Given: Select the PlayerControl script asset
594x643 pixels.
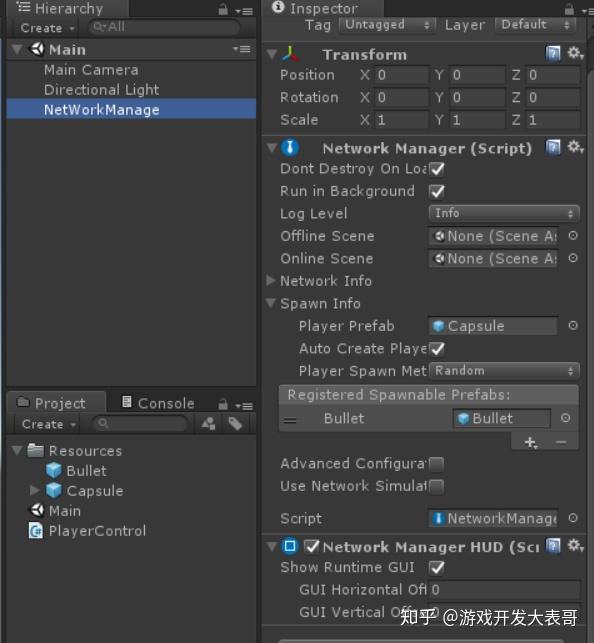Looking at the screenshot, I should pos(87,531).
